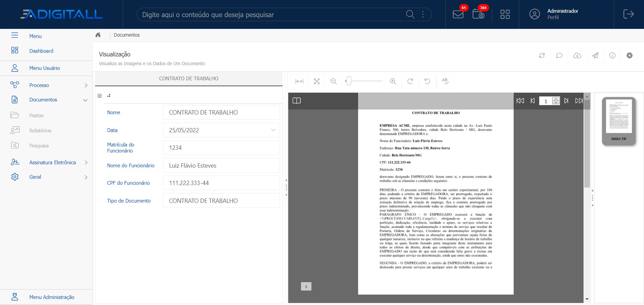Collapse the Documentos menu chevron
644x305 pixels.
85,100
